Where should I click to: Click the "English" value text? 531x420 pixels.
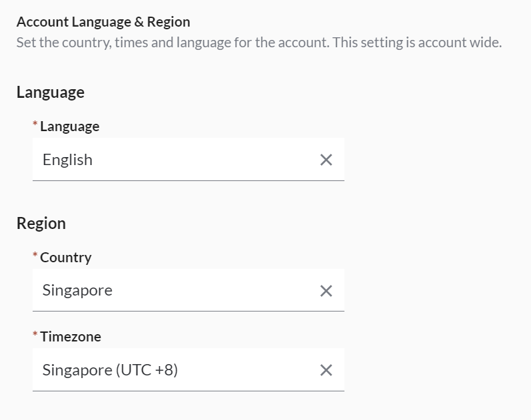tap(67, 160)
